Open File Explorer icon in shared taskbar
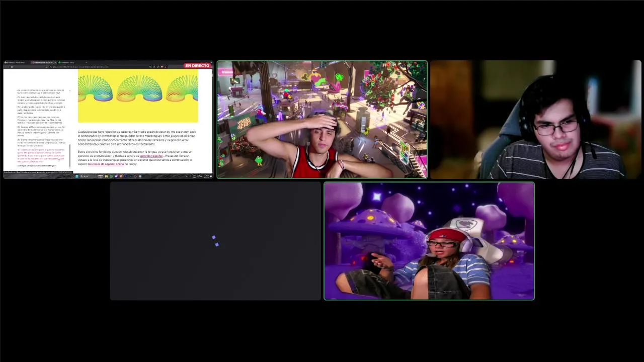The image size is (644, 362). pos(106,176)
